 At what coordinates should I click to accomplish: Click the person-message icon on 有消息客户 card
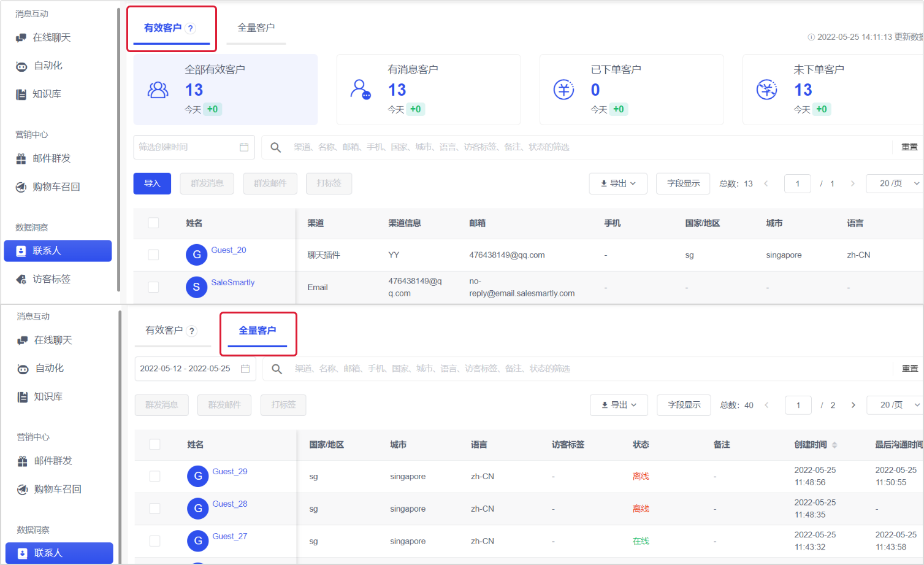coord(361,90)
